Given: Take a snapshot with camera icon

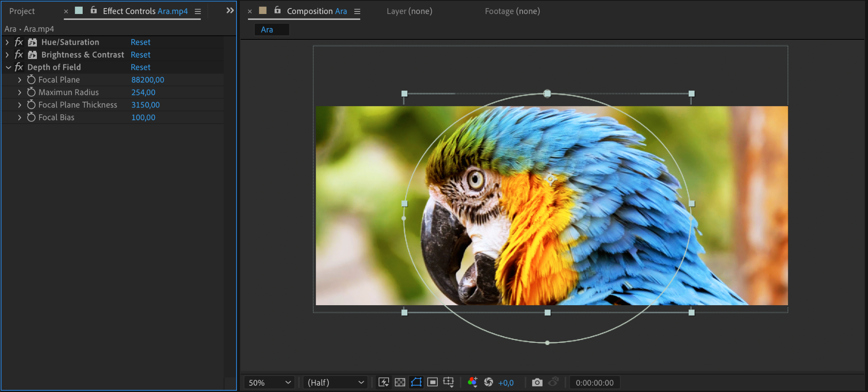Looking at the screenshot, I should 537,382.
